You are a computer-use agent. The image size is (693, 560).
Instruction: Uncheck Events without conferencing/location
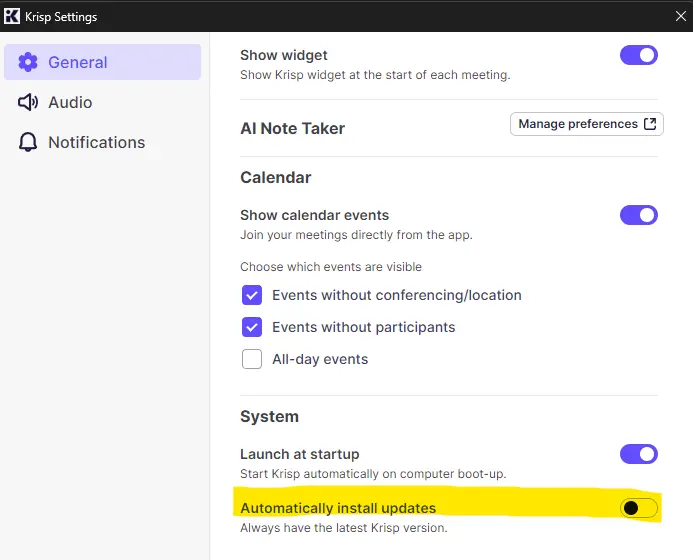pyautogui.click(x=252, y=295)
